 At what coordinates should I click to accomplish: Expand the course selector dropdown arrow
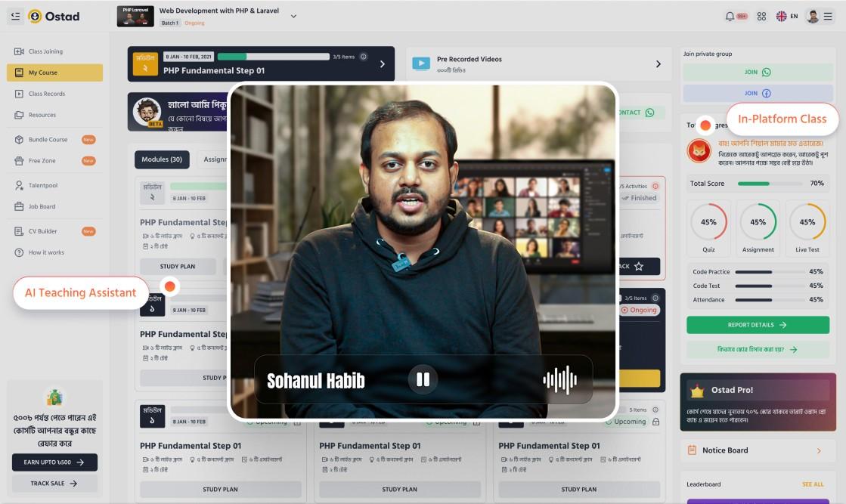[x=293, y=16]
